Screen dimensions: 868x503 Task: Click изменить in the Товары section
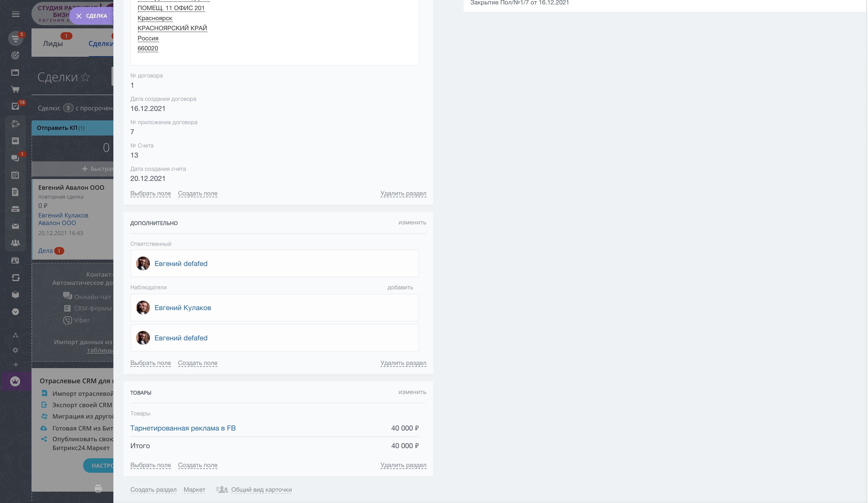tap(412, 392)
